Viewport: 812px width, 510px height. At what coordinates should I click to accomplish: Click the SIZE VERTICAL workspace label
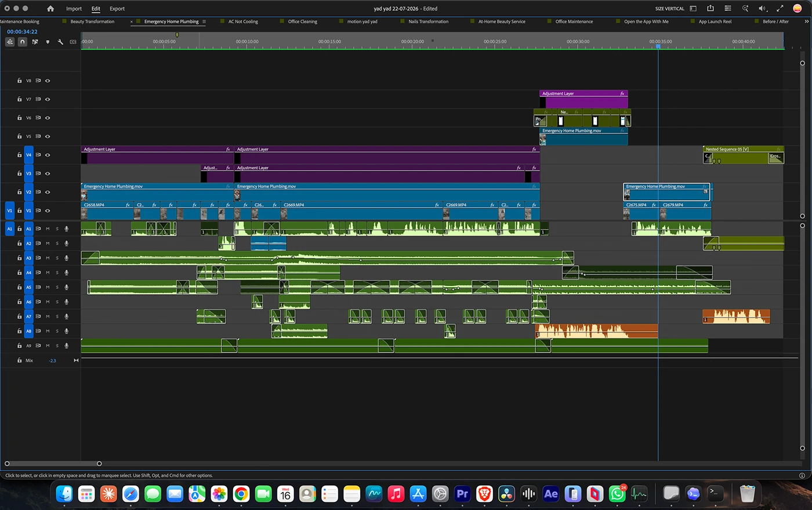(x=670, y=9)
